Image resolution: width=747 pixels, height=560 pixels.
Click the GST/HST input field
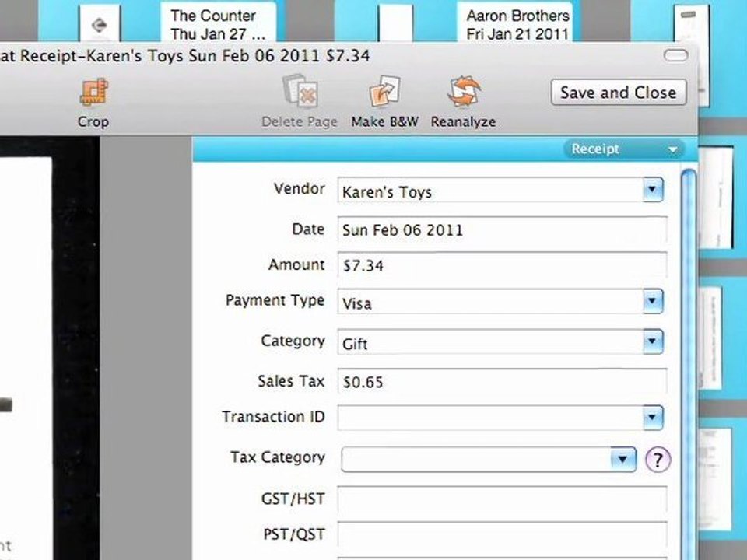(502, 499)
